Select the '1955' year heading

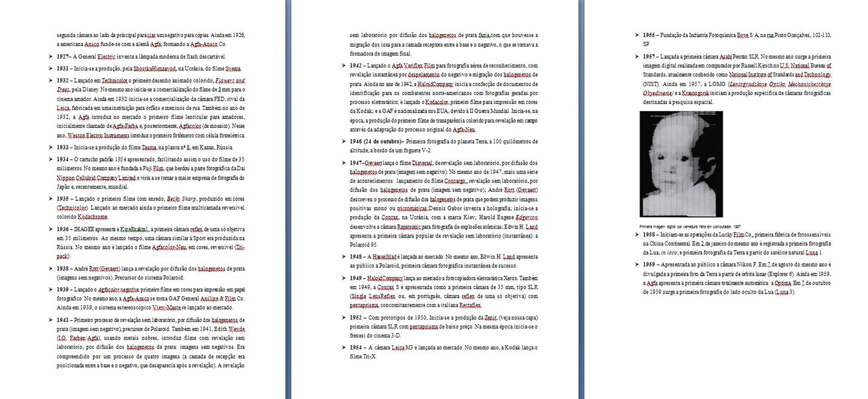point(649,35)
